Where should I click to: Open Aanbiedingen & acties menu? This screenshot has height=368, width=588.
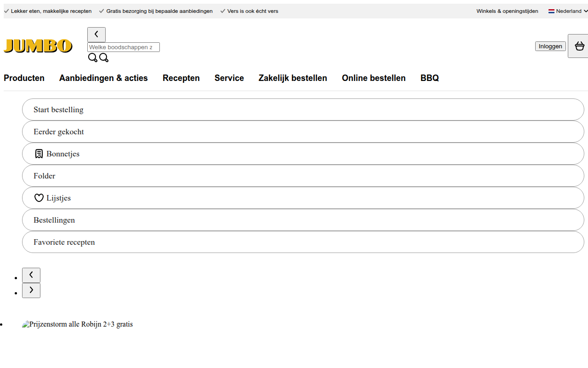103,78
